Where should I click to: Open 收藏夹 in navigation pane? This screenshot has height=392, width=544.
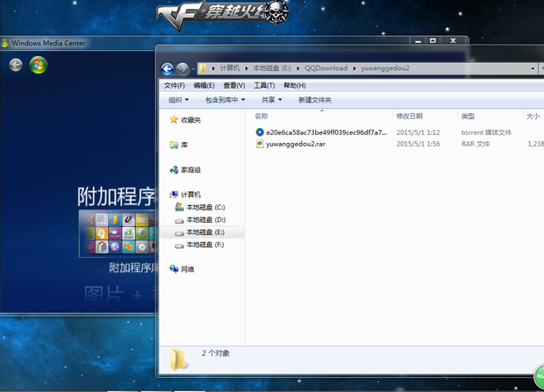click(x=190, y=120)
